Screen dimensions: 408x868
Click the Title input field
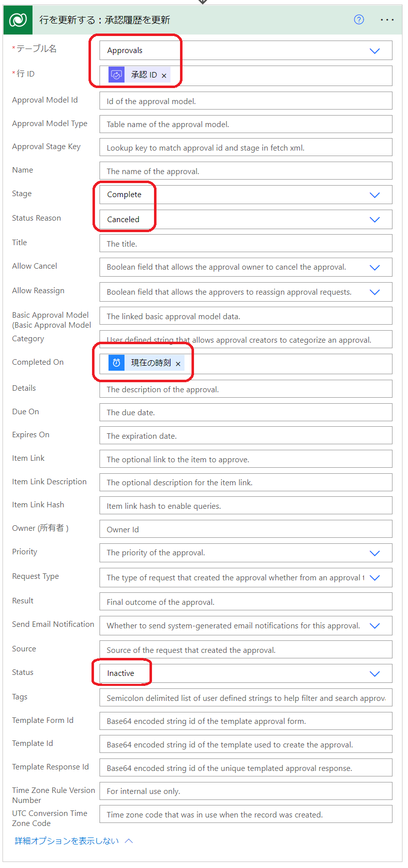coord(245,244)
